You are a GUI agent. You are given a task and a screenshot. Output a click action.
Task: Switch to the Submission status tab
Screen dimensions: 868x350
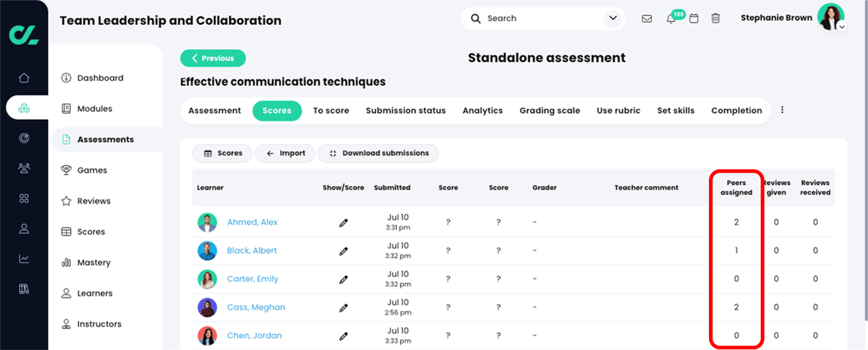405,111
